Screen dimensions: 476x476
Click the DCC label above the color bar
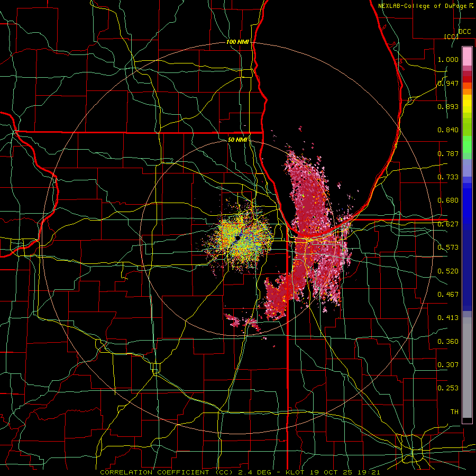coord(465,32)
